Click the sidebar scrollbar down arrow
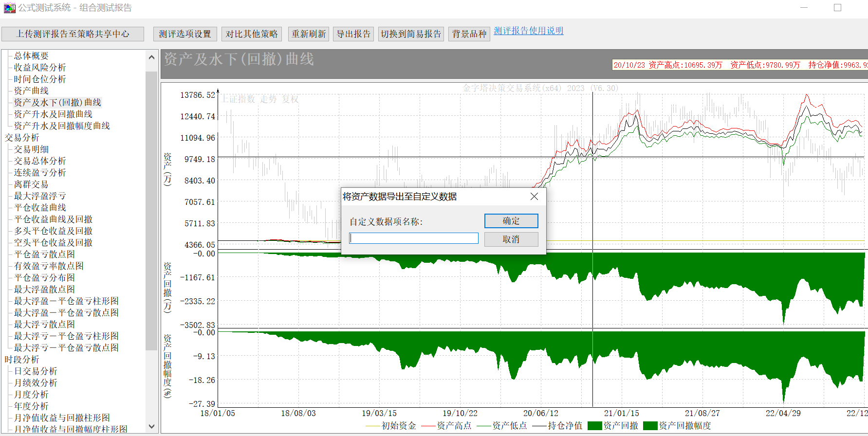Viewport: 868px width, 436px height. (151, 426)
